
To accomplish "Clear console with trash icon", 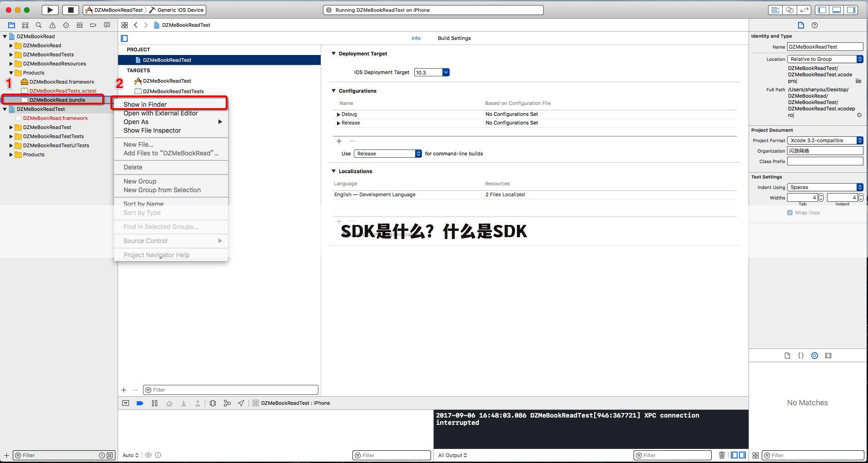I will pos(722,455).
